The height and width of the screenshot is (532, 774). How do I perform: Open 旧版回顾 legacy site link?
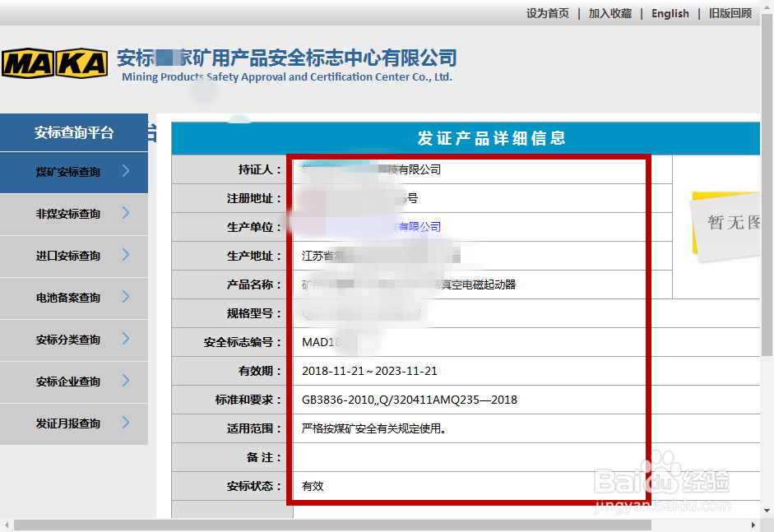(730, 13)
